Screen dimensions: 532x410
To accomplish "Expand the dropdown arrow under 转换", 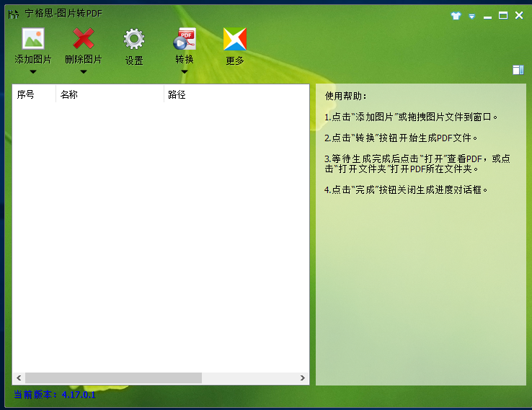I will click(185, 72).
